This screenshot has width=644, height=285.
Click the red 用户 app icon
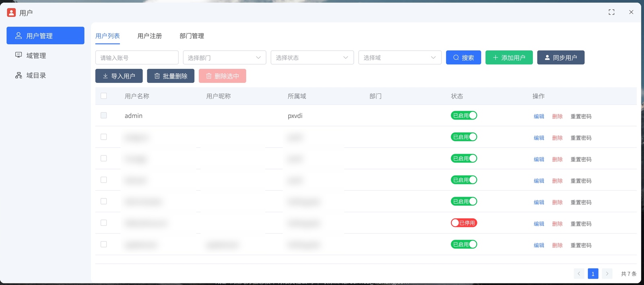click(x=11, y=12)
